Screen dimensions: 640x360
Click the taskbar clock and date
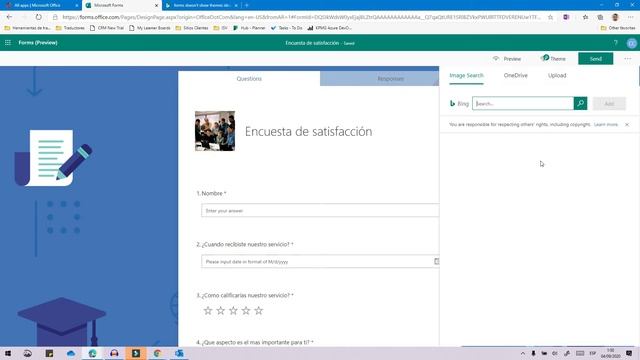click(611, 353)
